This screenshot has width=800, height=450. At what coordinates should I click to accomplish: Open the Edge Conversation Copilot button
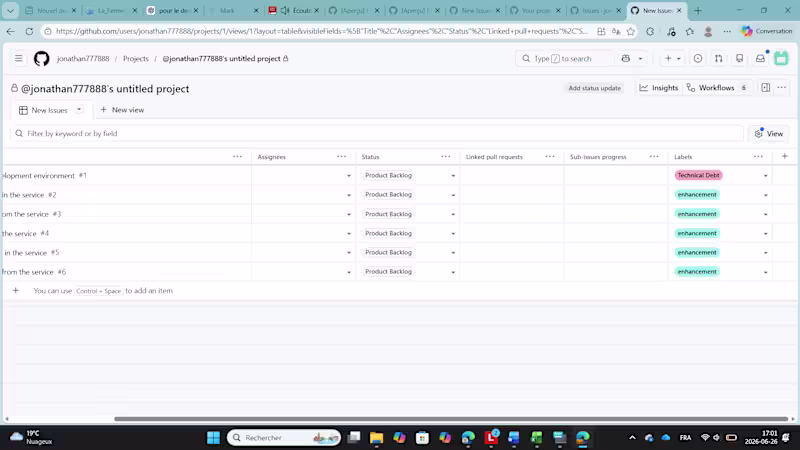[767, 31]
